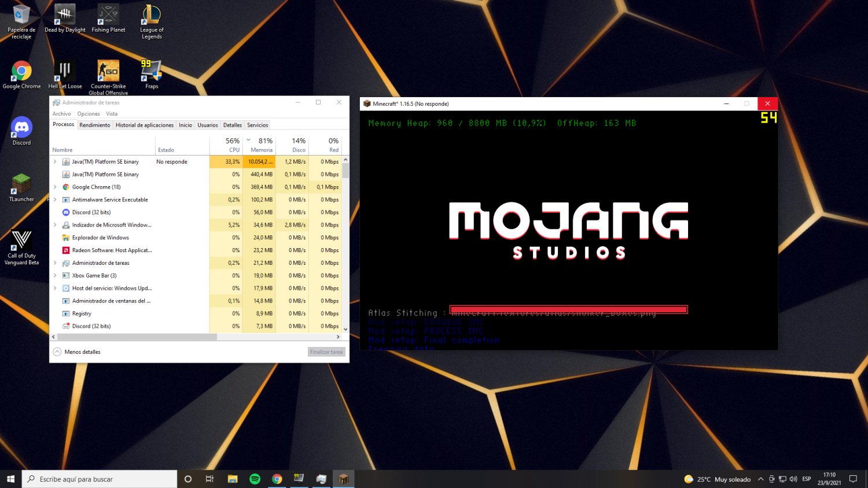This screenshot has width=868, height=488.
Task: Show hidden system tray icons
Action: 761,479
